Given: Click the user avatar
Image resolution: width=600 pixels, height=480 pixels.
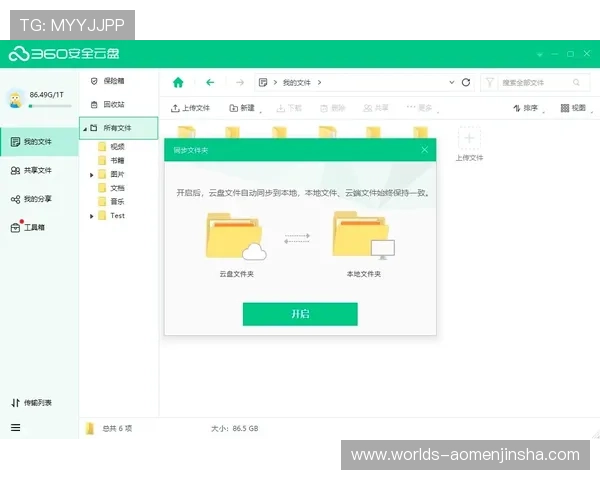Looking at the screenshot, I should pyautogui.click(x=15, y=100).
